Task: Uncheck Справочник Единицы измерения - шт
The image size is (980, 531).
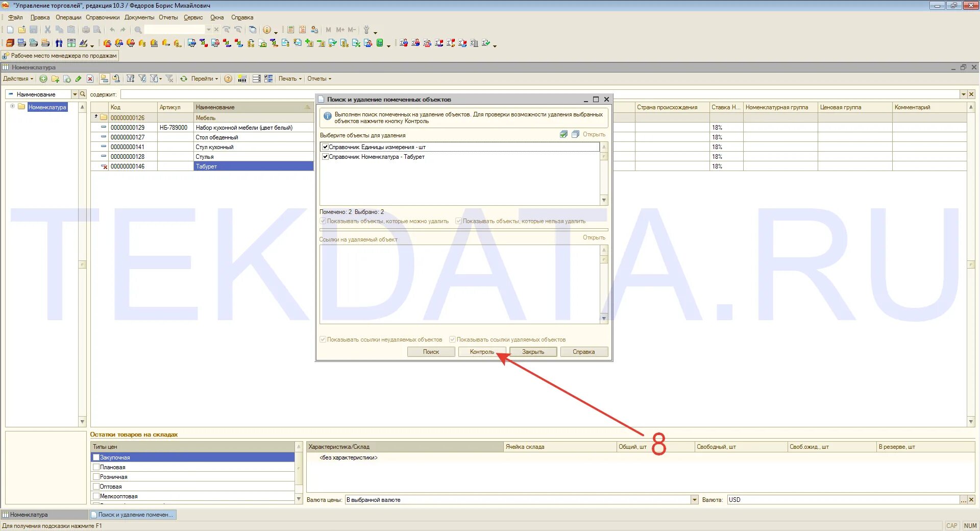Action: (325, 147)
